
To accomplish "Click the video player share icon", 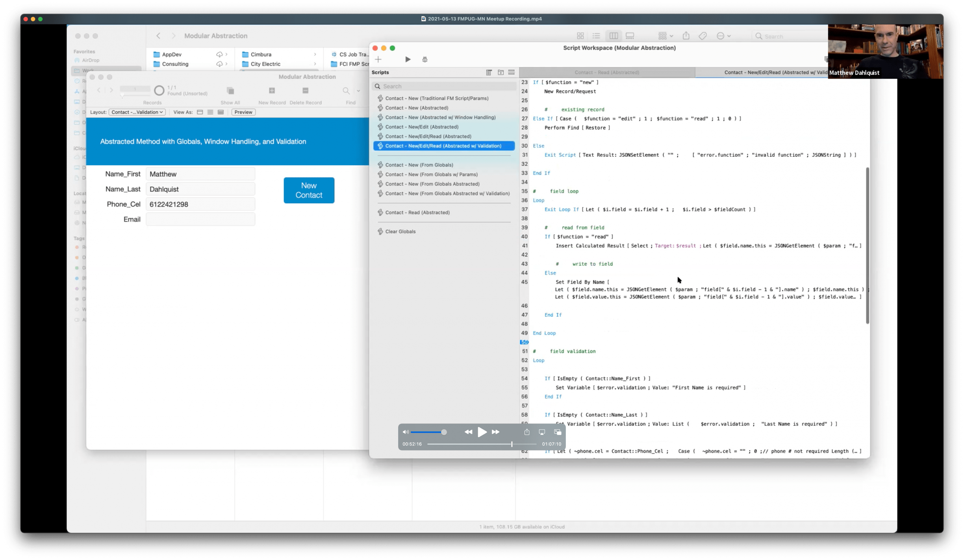I will (x=526, y=432).
